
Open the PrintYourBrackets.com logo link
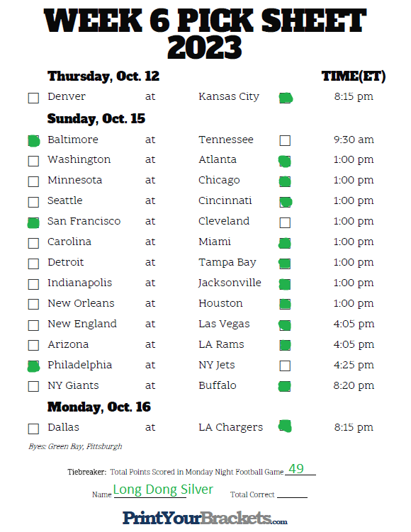[x=205, y=518]
